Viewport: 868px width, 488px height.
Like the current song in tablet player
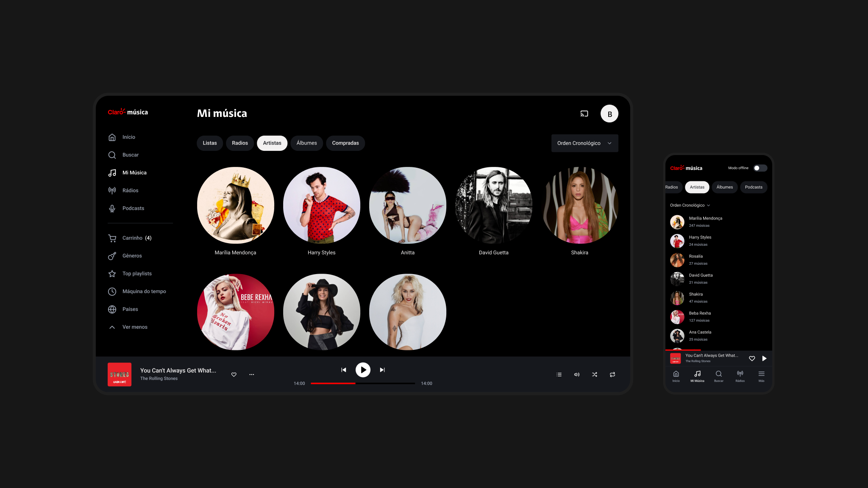click(234, 374)
